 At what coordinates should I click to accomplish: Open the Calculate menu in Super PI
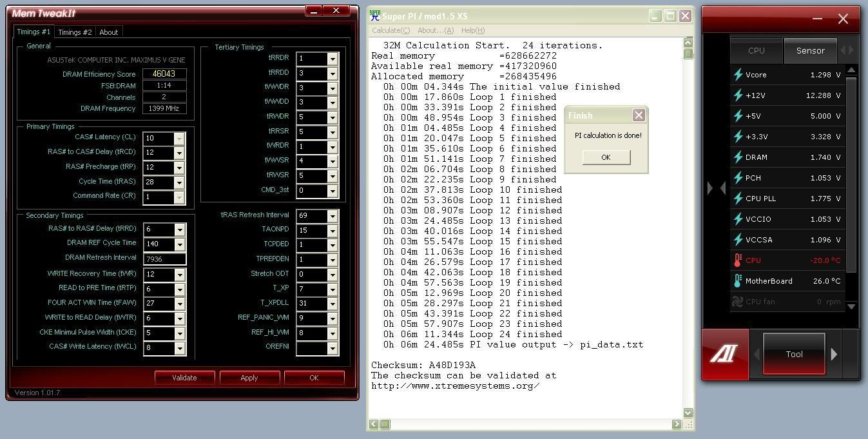pos(391,30)
